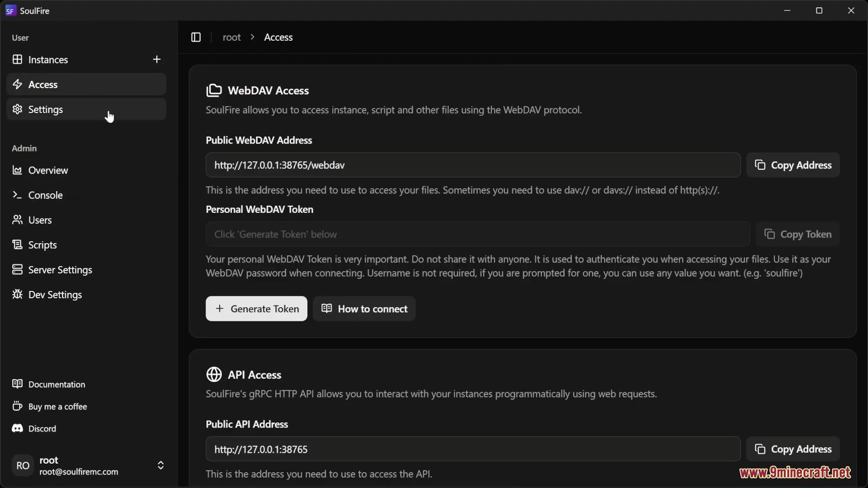The height and width of the screenshot is (488, 868).
Task: Click the Buy me a coffee link
Action: tap(86, 406)
